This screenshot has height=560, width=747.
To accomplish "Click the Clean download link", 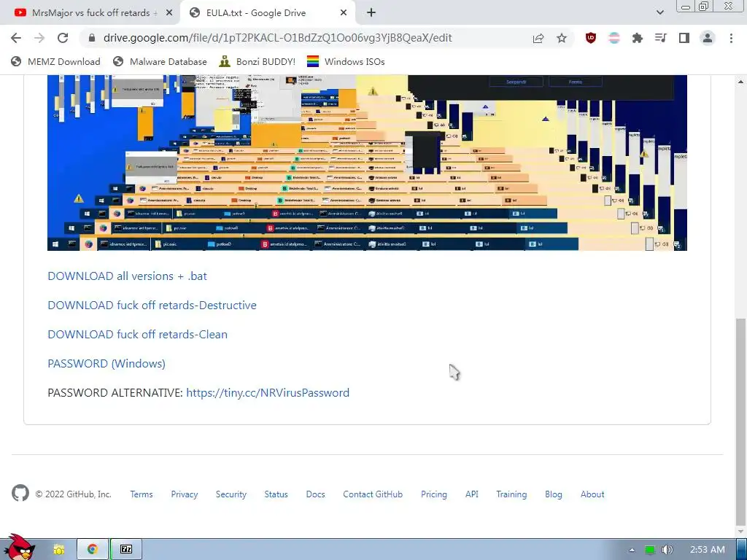I will (x=138, y=334).
